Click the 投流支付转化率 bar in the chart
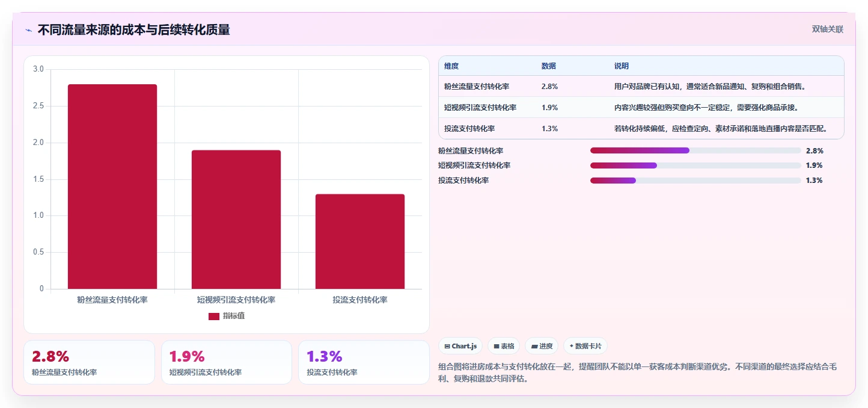The height and width of the screenshot is (408, 868). coord(360,241)
